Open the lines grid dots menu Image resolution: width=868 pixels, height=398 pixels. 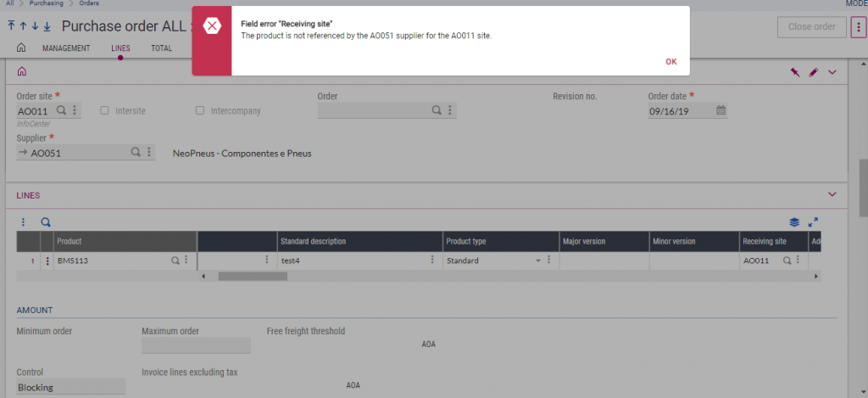point(23,222)
